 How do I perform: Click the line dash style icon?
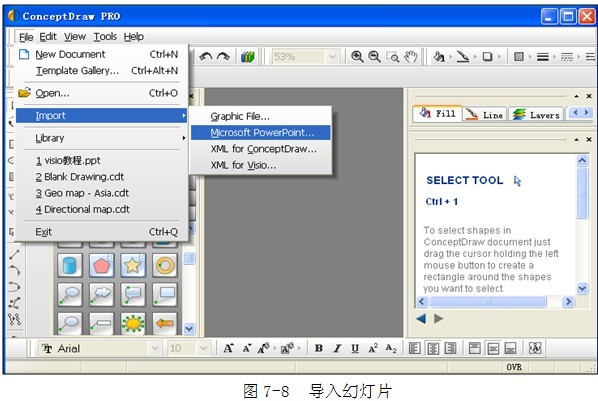click(567, 57)
